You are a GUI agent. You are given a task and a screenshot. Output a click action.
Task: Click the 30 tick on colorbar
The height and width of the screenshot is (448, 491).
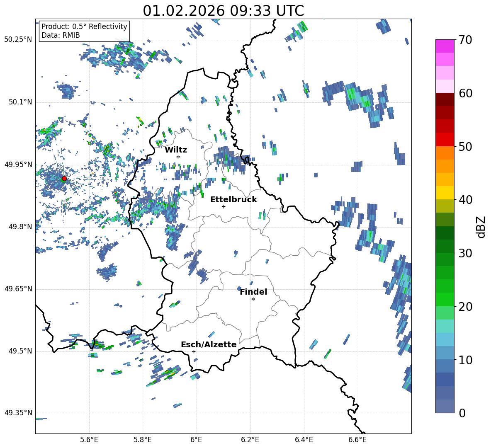coord(465,253)
